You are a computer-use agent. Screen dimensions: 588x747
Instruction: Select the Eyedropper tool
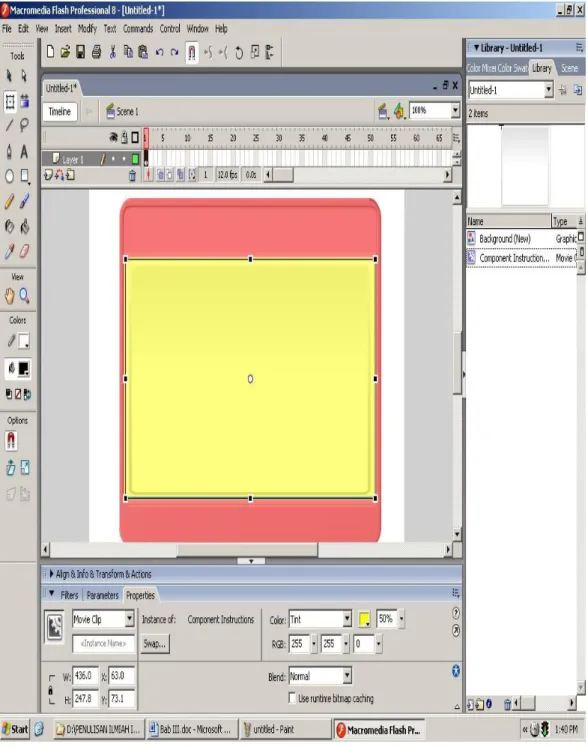[9, 251]
